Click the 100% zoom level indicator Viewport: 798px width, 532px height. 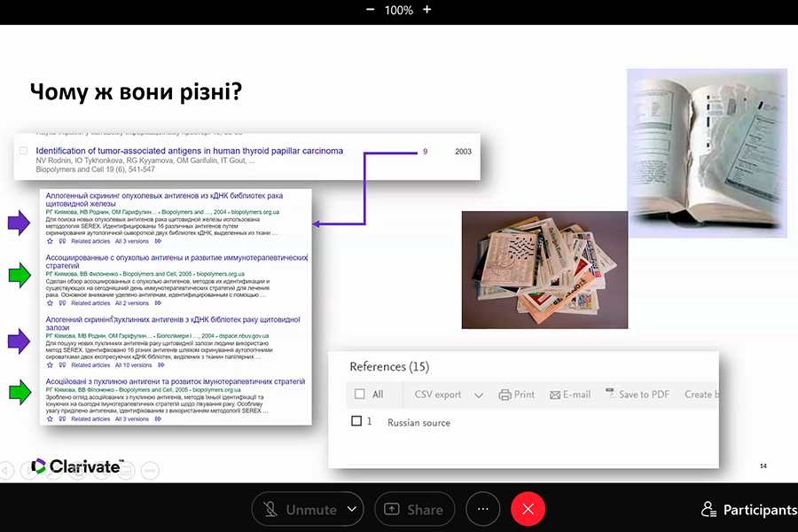click(x=398, y=10)
